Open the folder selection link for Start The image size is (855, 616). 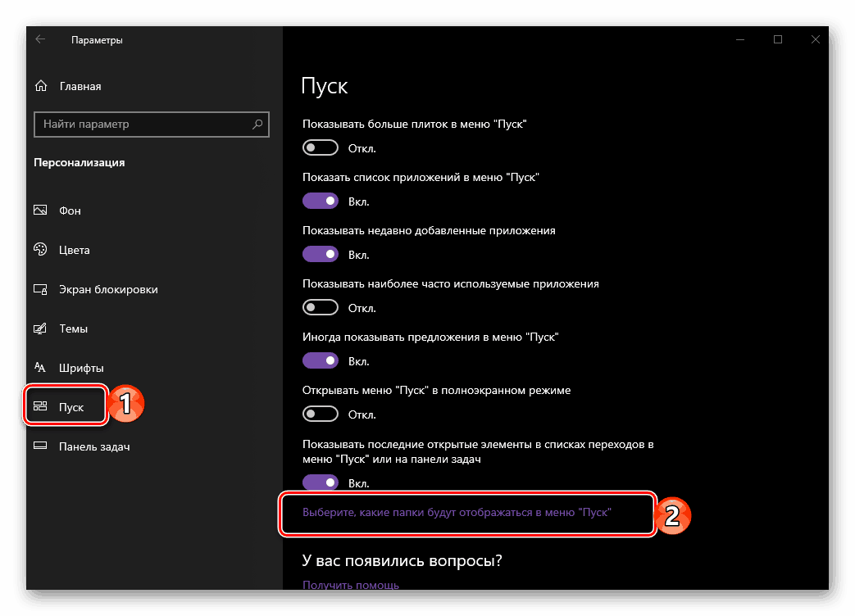[x=457, y=512]
